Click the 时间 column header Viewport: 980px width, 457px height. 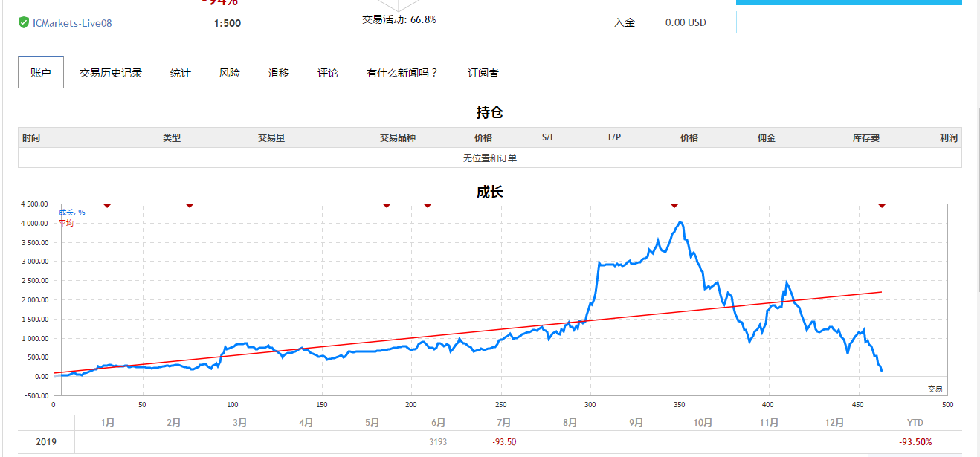(x=31, y=138)
